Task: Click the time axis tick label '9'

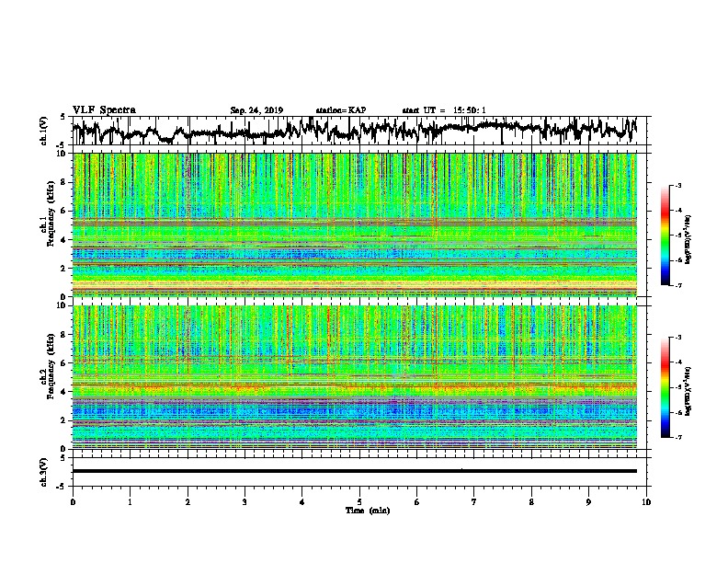Action: pos(588,501)
